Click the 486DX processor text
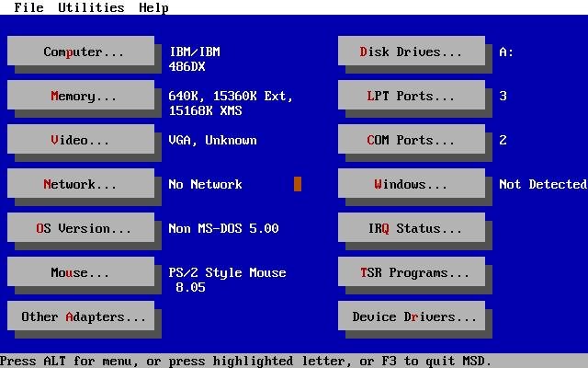This screenshot has width=588, height=368. [187, 66]
